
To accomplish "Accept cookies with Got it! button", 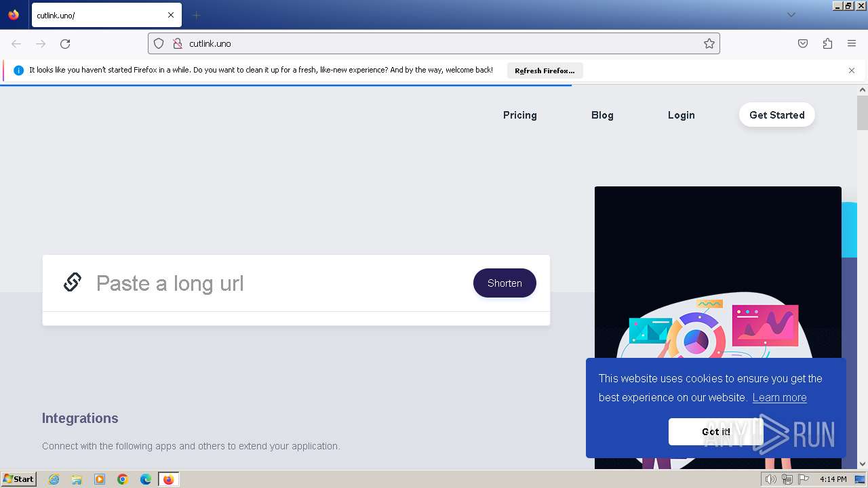I will pos(715,432).
